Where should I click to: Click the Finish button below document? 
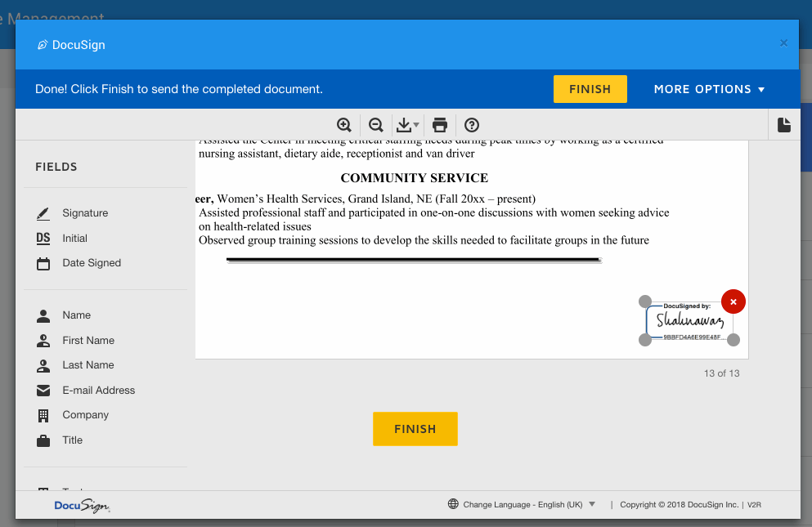coord(415,429)
